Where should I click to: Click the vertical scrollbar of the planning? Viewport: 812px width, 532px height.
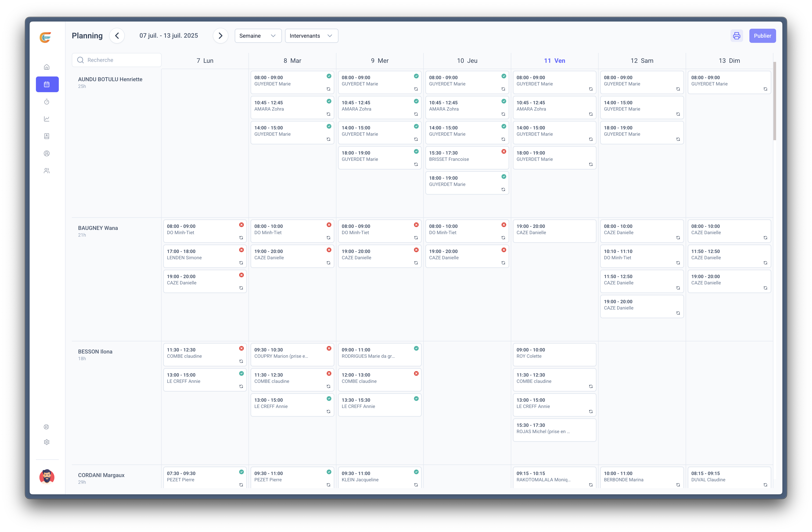click(x=775, y=101)
